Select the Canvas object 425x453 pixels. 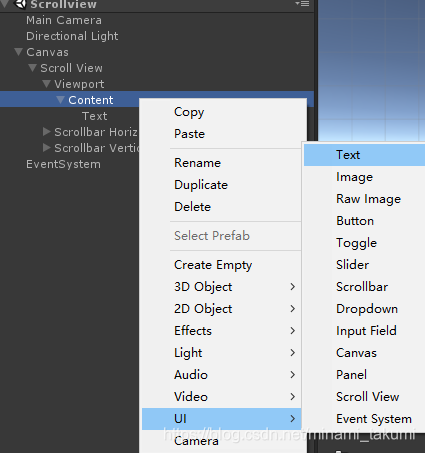(x=47, y=52)
